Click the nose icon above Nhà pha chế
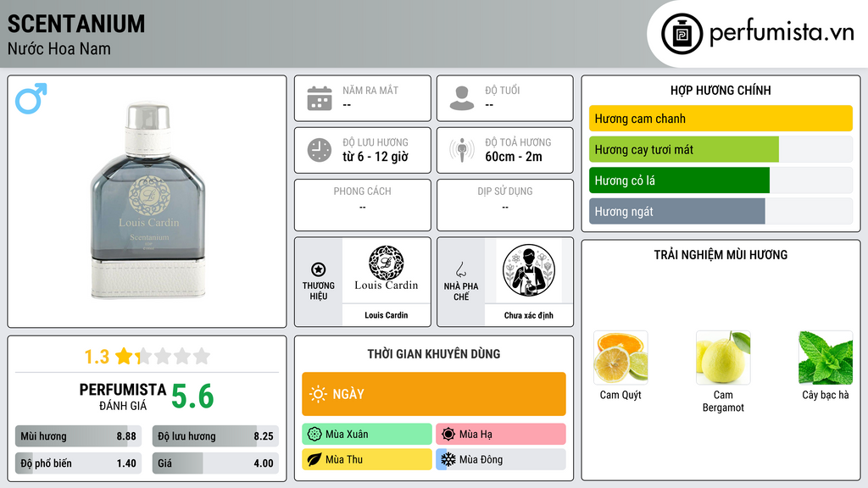 click(460, 269)
